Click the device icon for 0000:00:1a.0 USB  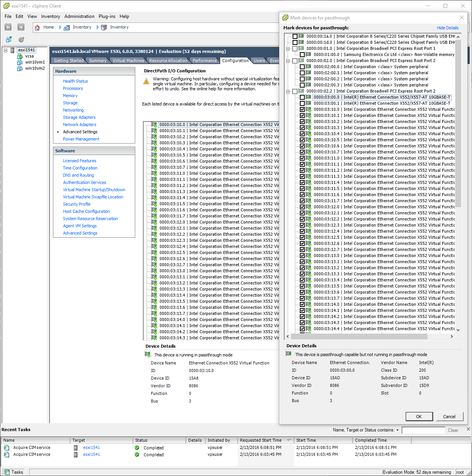click(x=301, y=36)
